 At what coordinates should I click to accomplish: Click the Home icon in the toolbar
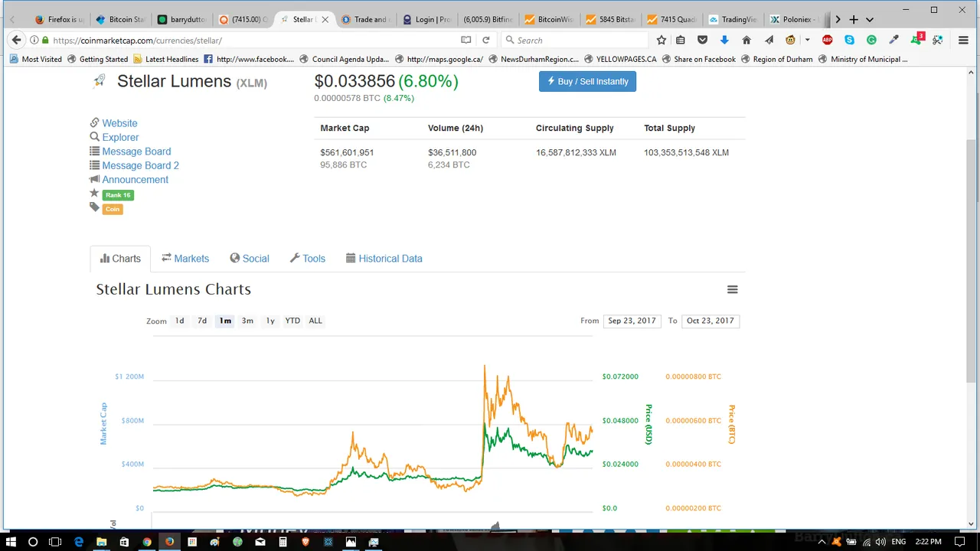click(x=746, y=40)
